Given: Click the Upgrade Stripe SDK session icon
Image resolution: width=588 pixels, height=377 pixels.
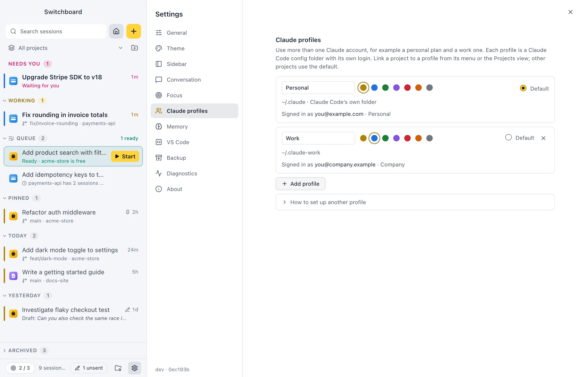Looking at the screenshot, I should [13, 81].
